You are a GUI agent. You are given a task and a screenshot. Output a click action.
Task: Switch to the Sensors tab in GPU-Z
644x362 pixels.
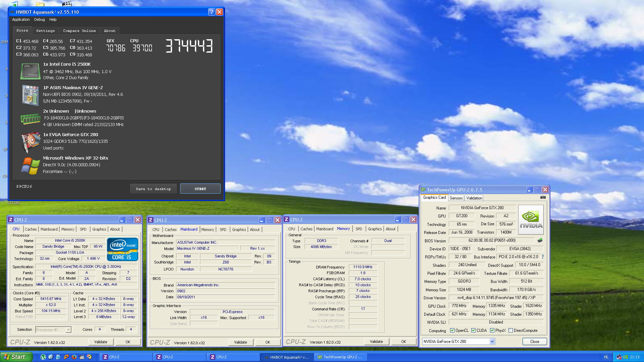[x=456, y=198]
